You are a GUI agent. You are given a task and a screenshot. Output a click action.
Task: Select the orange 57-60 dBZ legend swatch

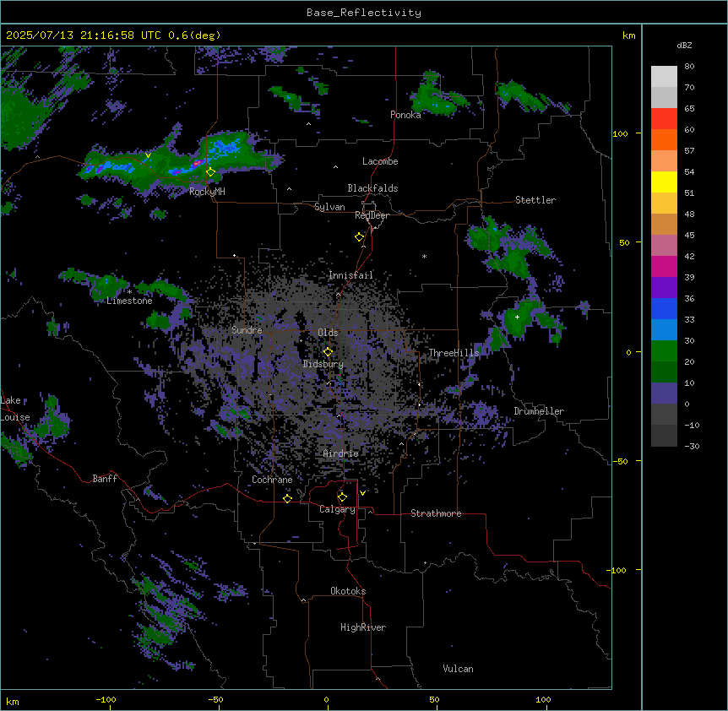(664, 139)
